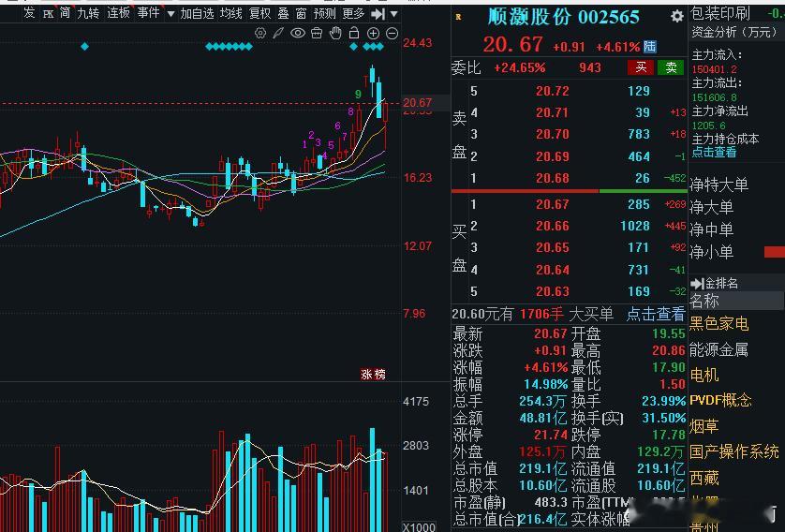
Task: Select 西藏 sector
Action: pos(704,478)
